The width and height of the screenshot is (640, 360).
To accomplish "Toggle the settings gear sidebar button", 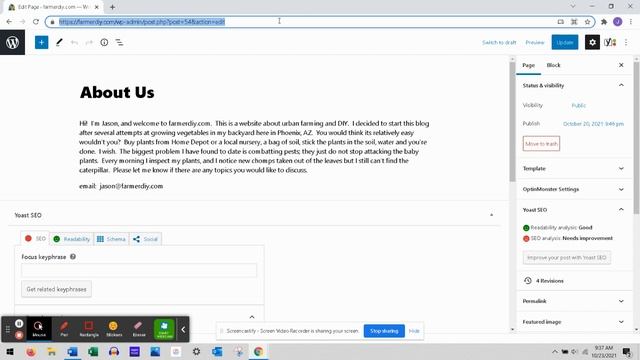I will [592, 42].
